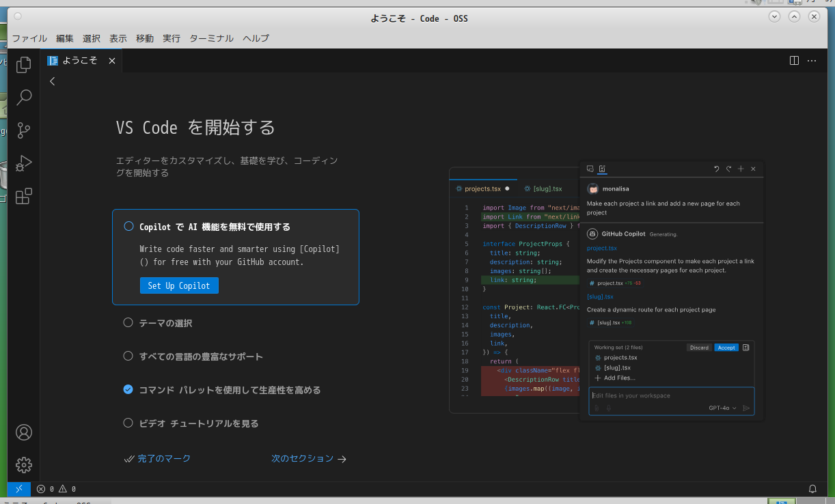Open the 移動 menu
835x504 pixels.
tap(145, 38)
